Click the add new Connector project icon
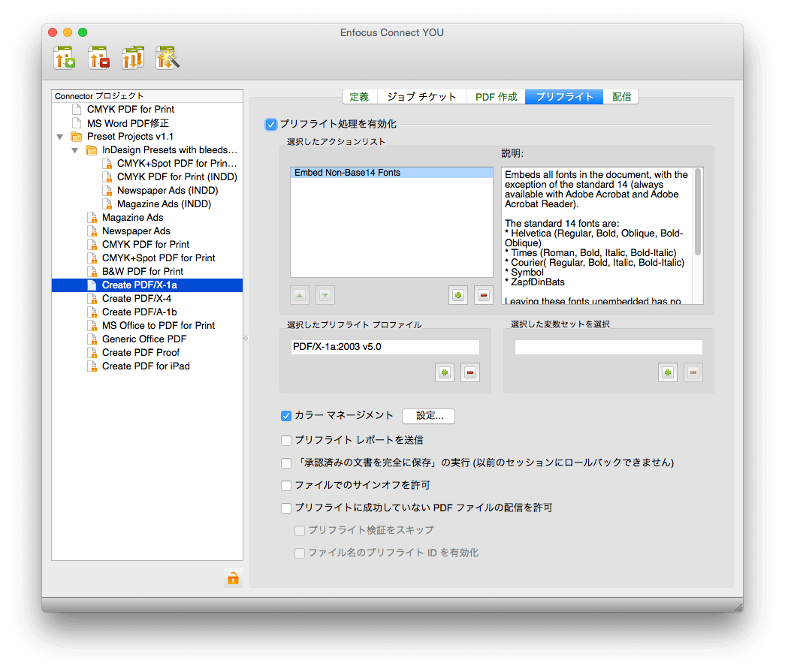785x672 pixels. (x=65, y=58)
